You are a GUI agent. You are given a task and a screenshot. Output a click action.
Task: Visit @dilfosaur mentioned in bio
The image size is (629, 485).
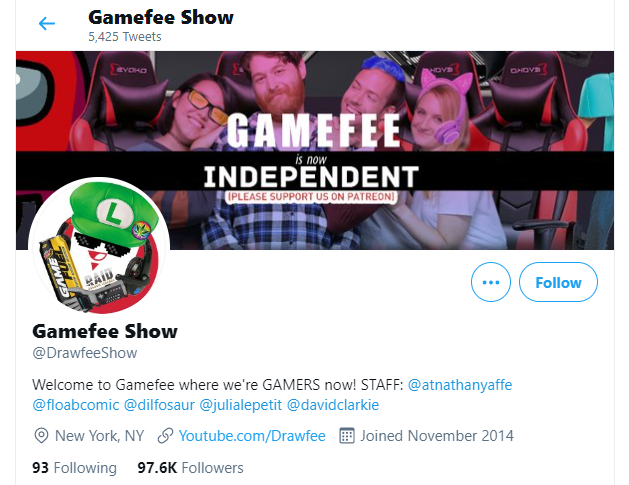click(x=159, y=405)
